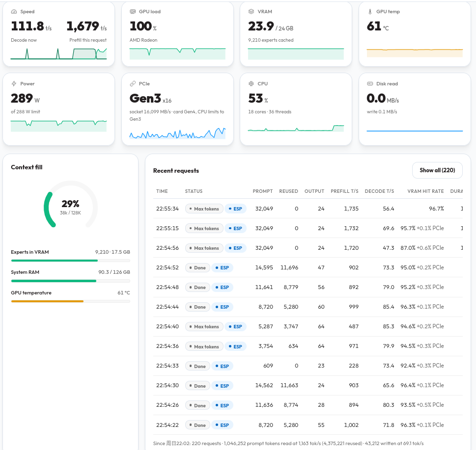Image resolution: width=476 pixels, height=450 pixels.
Task: Click the VRAM HIT RATE column header
Action: [x=425, y=191]
